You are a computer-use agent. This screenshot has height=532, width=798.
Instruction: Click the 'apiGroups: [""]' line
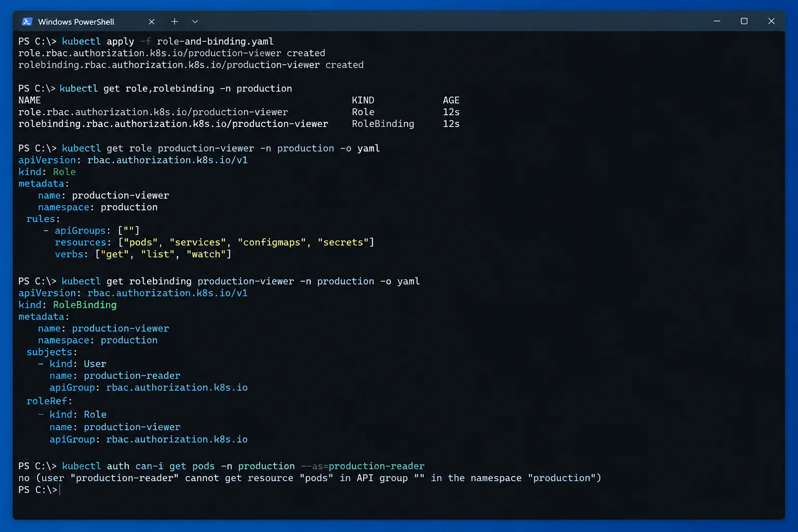91,231
